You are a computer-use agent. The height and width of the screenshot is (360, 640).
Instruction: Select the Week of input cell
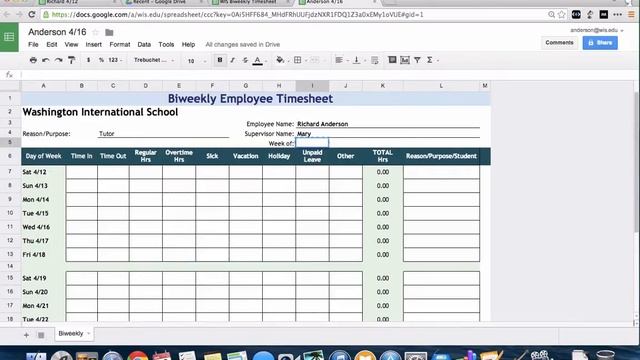tap(312, 143)
